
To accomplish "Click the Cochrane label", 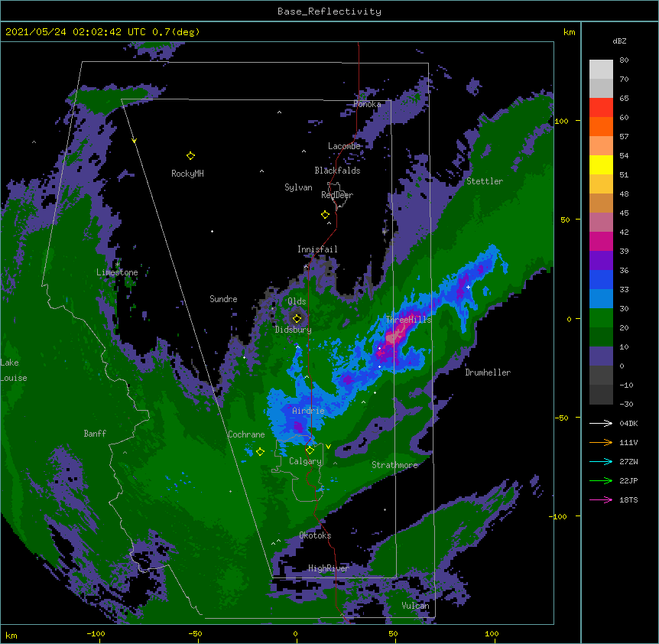I will point(246,434).
